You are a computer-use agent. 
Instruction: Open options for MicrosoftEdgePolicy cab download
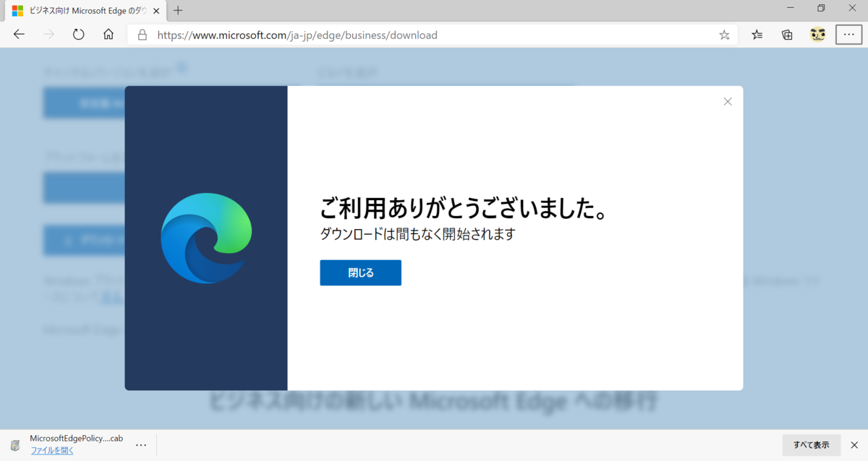[141, 445]
